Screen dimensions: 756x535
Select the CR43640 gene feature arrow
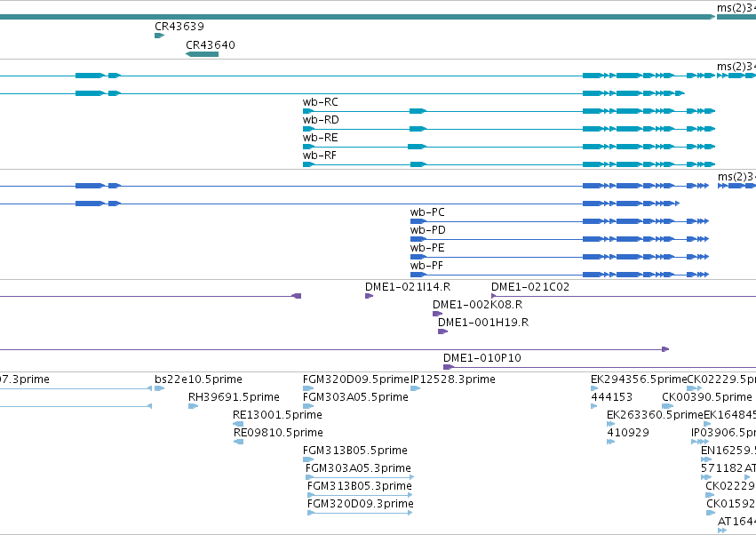click(202, 54)
